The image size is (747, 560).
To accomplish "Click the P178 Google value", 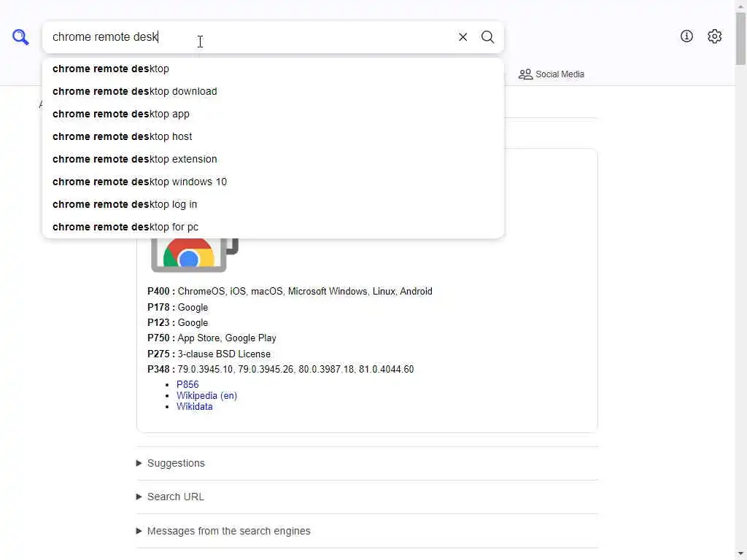I will pyautogui.click(x=193, y=308).
